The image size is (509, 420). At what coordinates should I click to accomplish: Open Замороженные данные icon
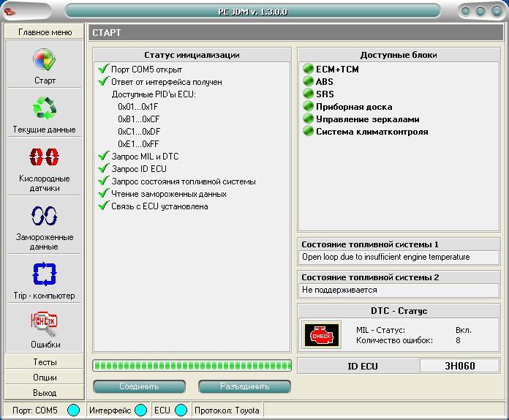[x=45, y=216]
